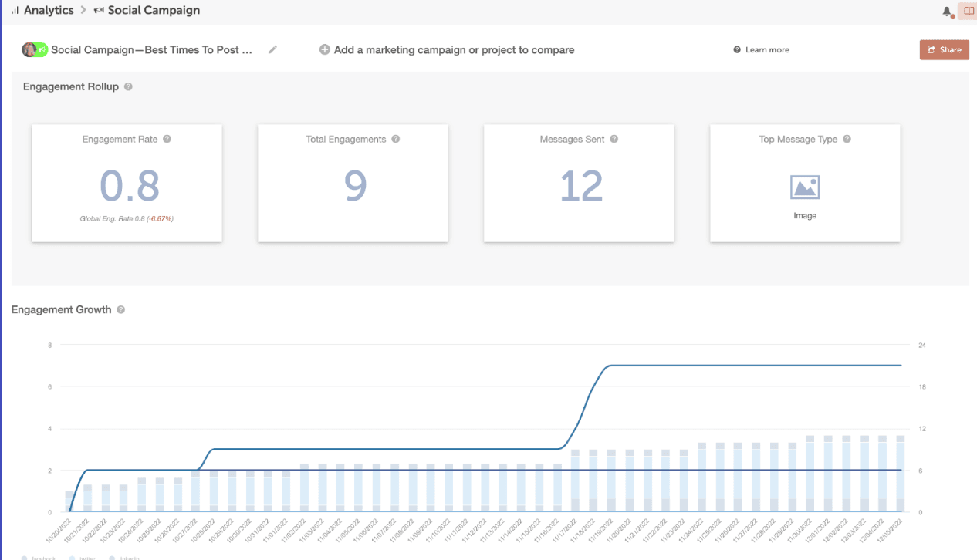Toggle facebook series in chart legend
The image size is (977, 560).
click(x=39, y=557)
